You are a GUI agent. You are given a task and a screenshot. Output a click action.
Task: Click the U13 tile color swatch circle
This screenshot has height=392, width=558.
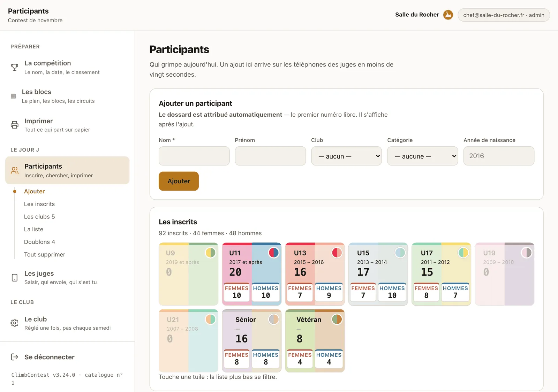337,253
